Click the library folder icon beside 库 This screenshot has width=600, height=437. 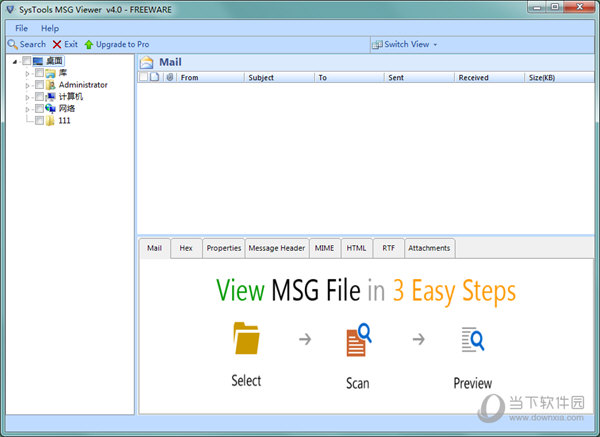[51, 73]
